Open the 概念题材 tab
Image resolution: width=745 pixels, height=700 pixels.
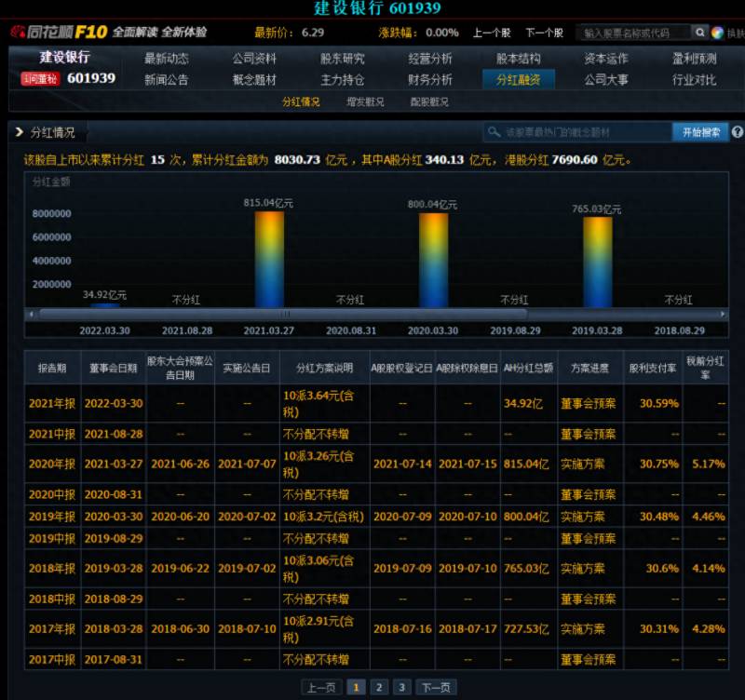click(x=254, y=80)
